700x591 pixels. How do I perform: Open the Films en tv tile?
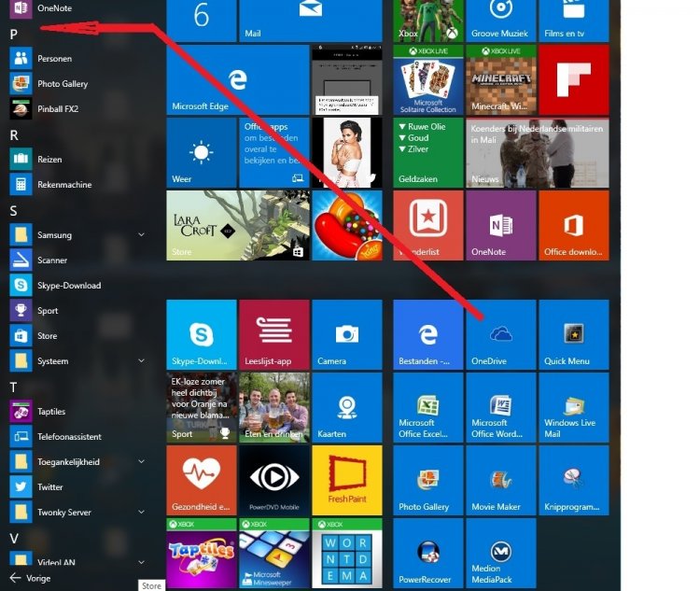click(574, 21)
